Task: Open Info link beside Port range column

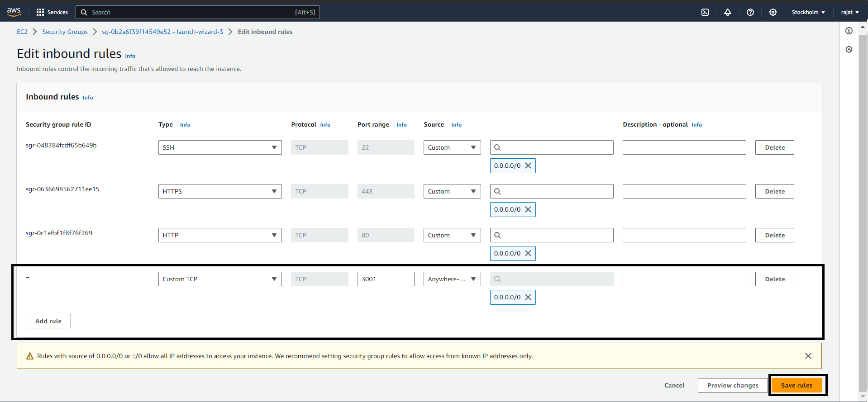Action: tap(401, 125)
